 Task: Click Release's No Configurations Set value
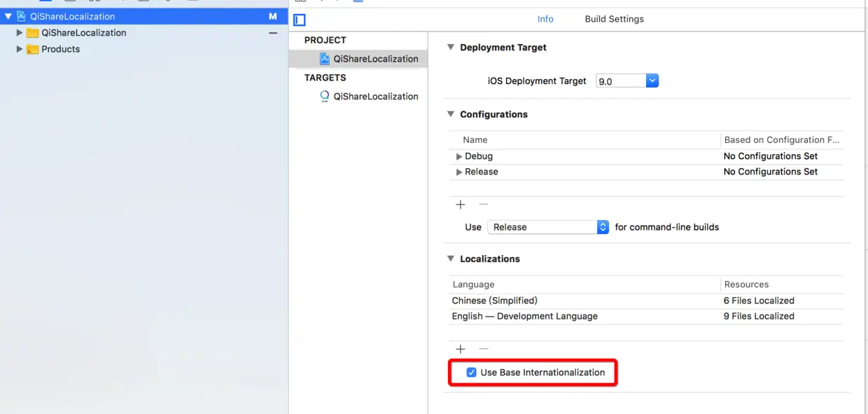(x=771, y=172)
